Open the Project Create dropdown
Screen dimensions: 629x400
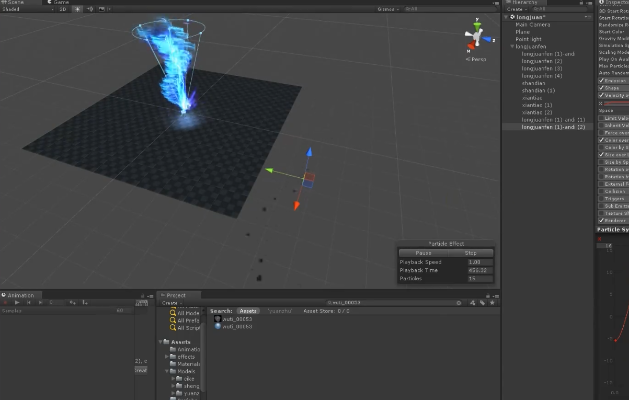point(172,303)
